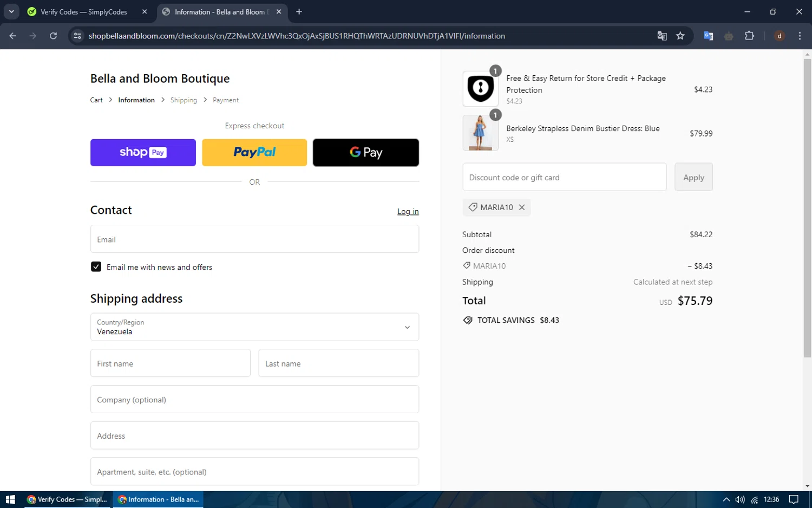Pay with Google Pay express button
The height and width of the screenshot is (508, 812).
[x=366, y=153]
